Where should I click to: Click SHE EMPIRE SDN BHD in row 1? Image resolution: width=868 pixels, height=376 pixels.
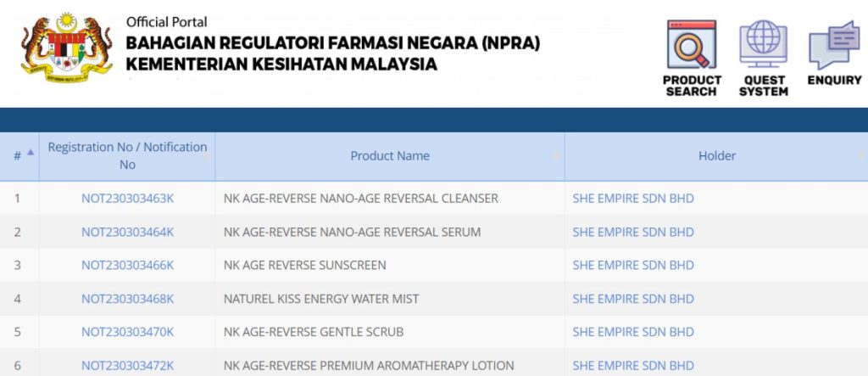coord(632,199)
